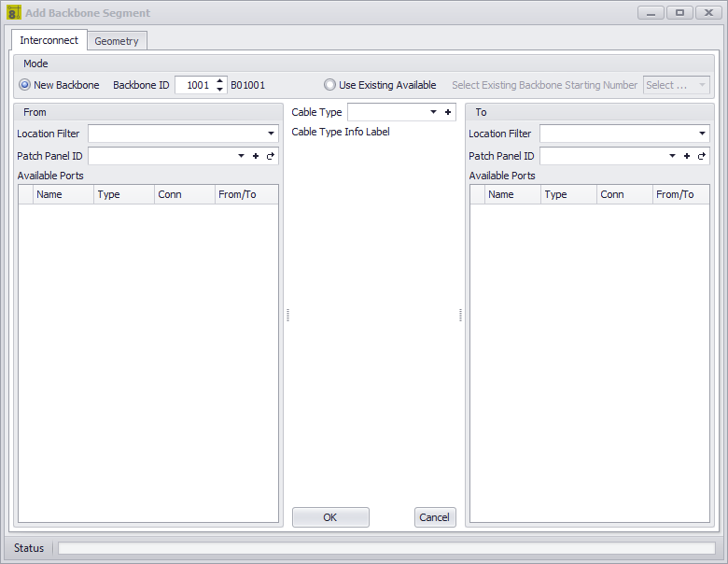Image resolution: width=728 pixels, height=564 pixels.
Task: Add a new cable type with plus icon
Action: pos(448,112)
